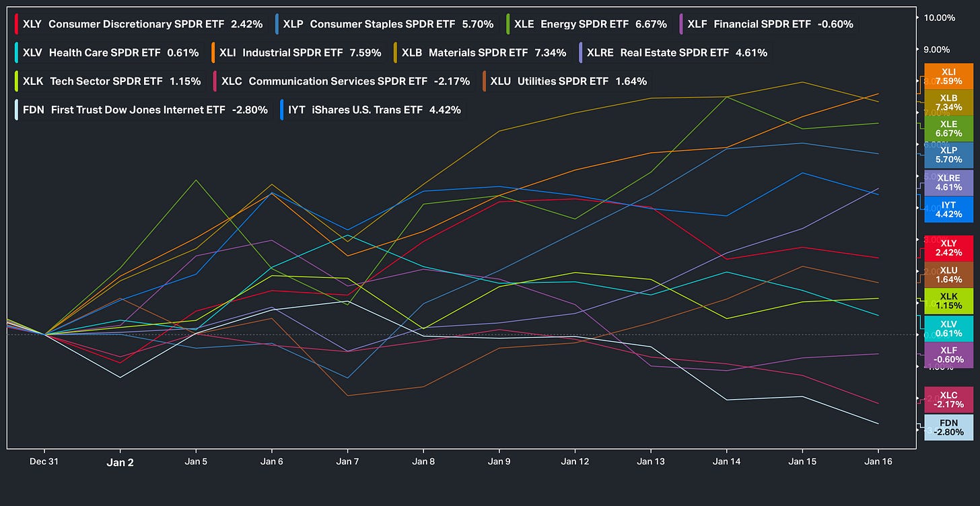Click the brown XLU 1.64% axis label
This screenshot has width=980, height=506.
click(x=948, y=275)
